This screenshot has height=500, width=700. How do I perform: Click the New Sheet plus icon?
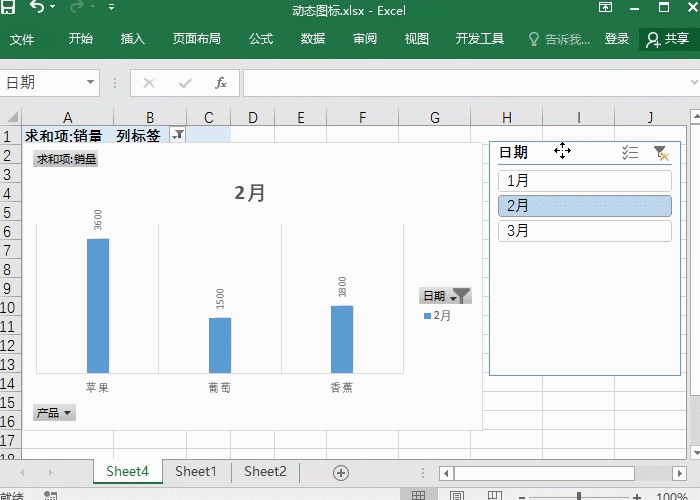tap(341, 473)
